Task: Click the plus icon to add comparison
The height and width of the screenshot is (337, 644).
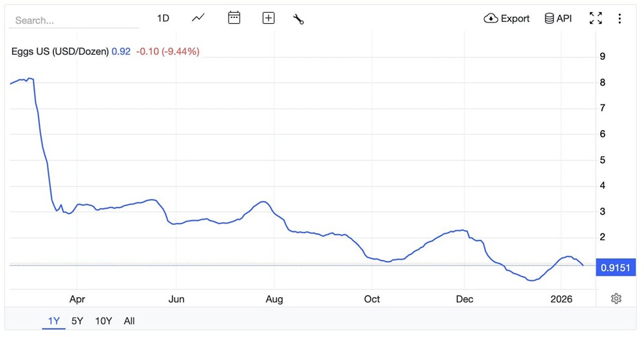Action: pyautogui.click(x=269, y=18)
